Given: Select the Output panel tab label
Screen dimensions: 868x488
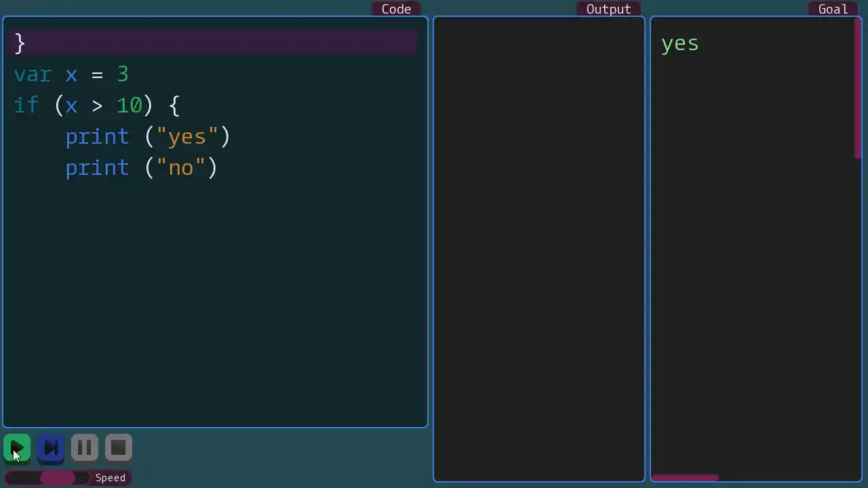Looking at the screenshot, I should click(608, 9).
